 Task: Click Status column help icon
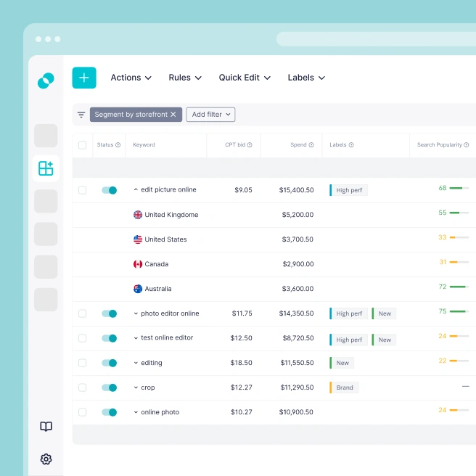pyautogui.click(x=118, y=145)
